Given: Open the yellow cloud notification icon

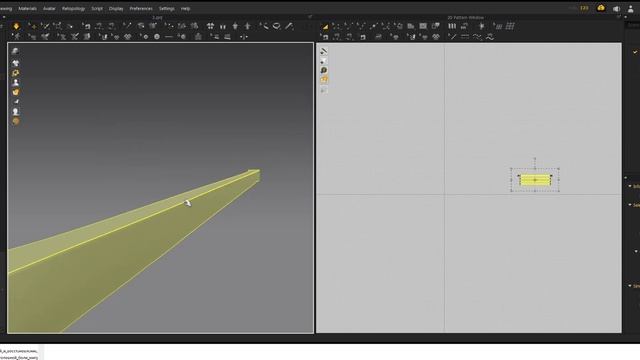Looking at the screenshot, I should [601, 8].
